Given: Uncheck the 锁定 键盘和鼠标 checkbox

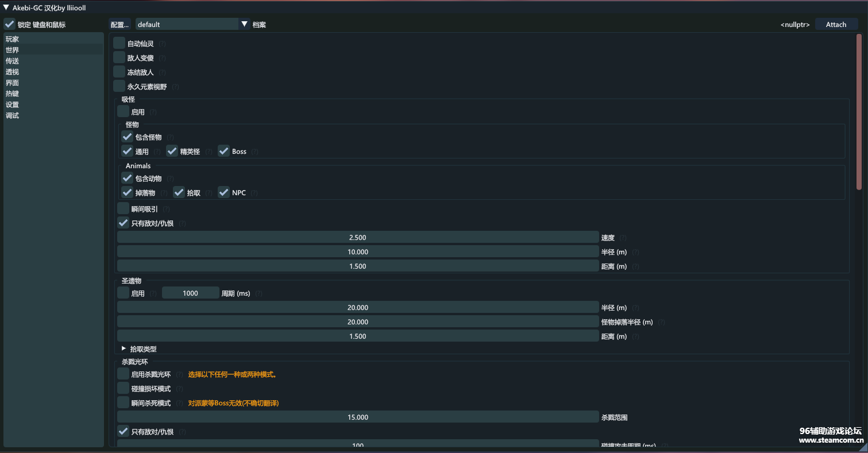Looking at the screenshot, I should 9,24.
